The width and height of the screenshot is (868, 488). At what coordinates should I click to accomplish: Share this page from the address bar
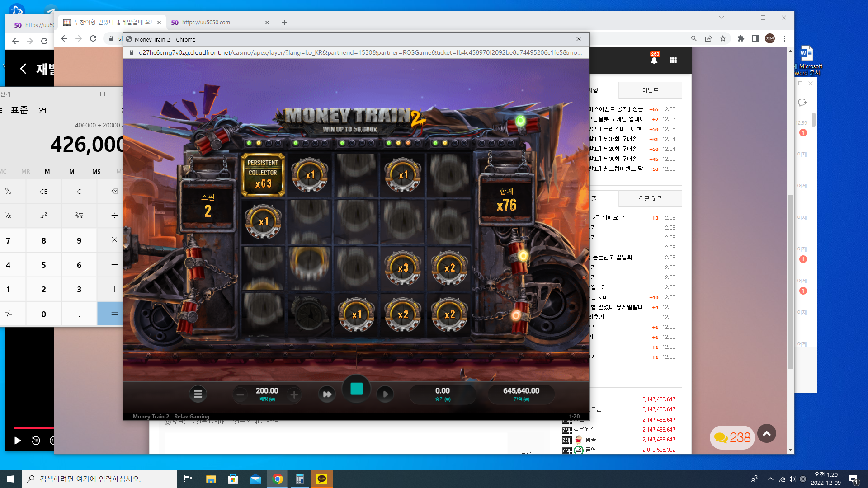point(708,39)
